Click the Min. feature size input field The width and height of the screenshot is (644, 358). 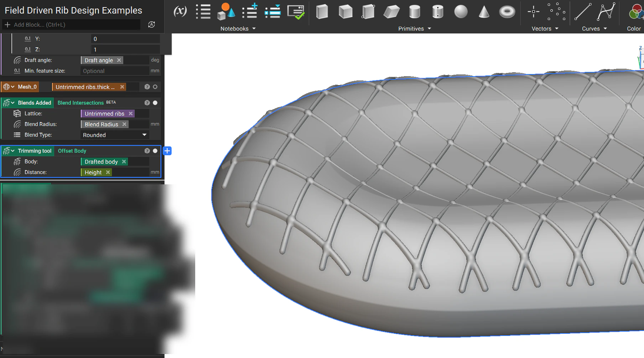coord(114,71)
